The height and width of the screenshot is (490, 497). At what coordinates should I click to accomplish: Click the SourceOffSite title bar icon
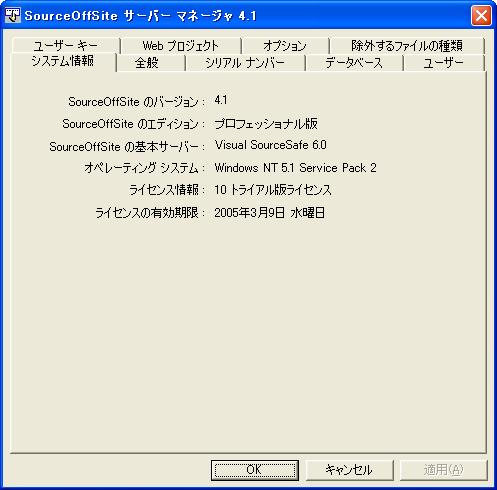pos(13,16)
